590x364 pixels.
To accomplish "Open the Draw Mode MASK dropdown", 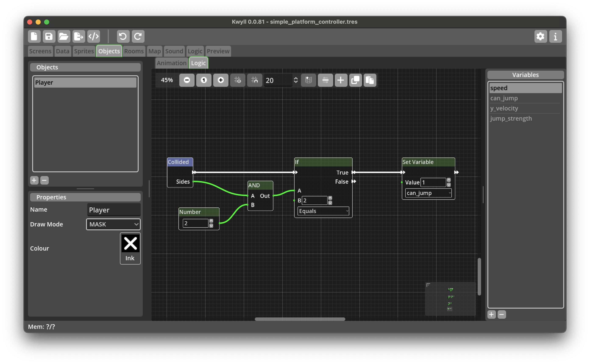I will click(x=113, y=224).
